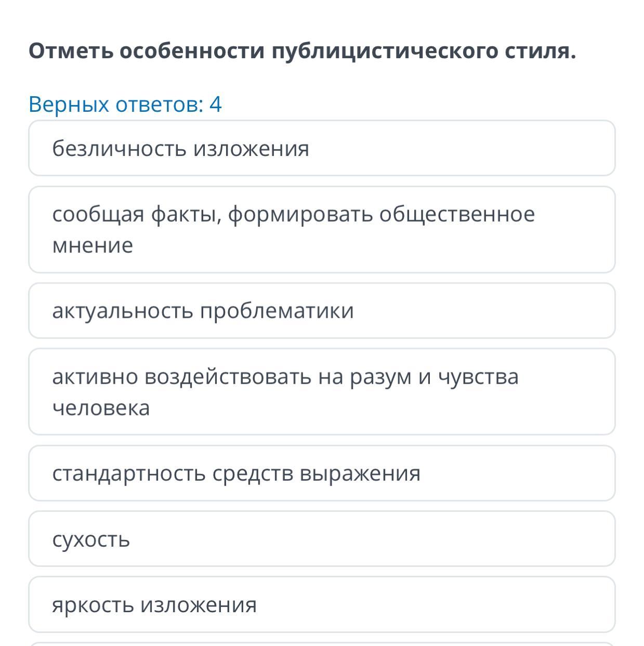Image resolution: width=644 pixels, height=646 pixels.
Task: Click the partially visible last answer box
Action: click(x=321, y=644)
